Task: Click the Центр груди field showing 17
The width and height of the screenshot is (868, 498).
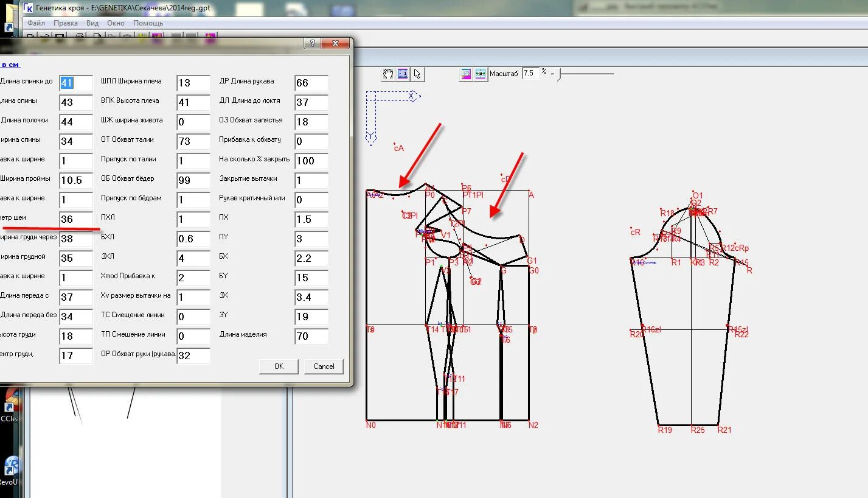Action: pos(76,356)
